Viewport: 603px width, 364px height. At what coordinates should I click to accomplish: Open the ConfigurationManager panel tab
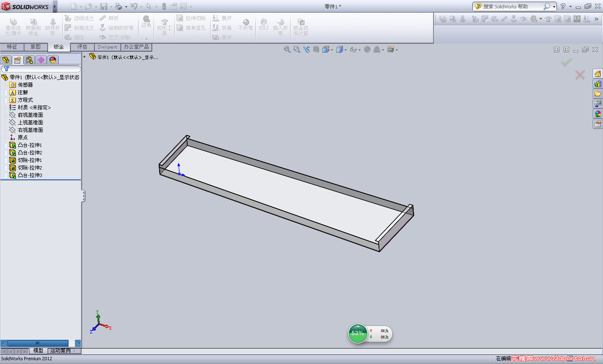(29, 60)
